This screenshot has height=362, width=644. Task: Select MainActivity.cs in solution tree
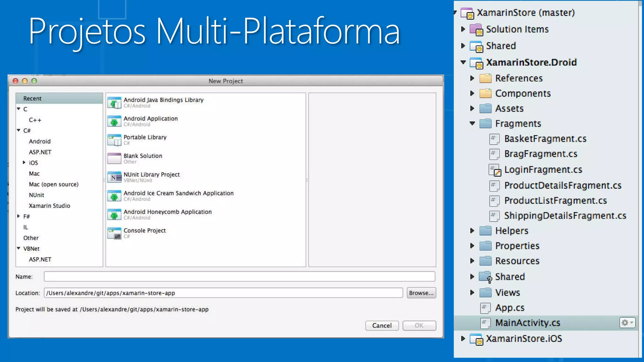(x=546, y=323)
